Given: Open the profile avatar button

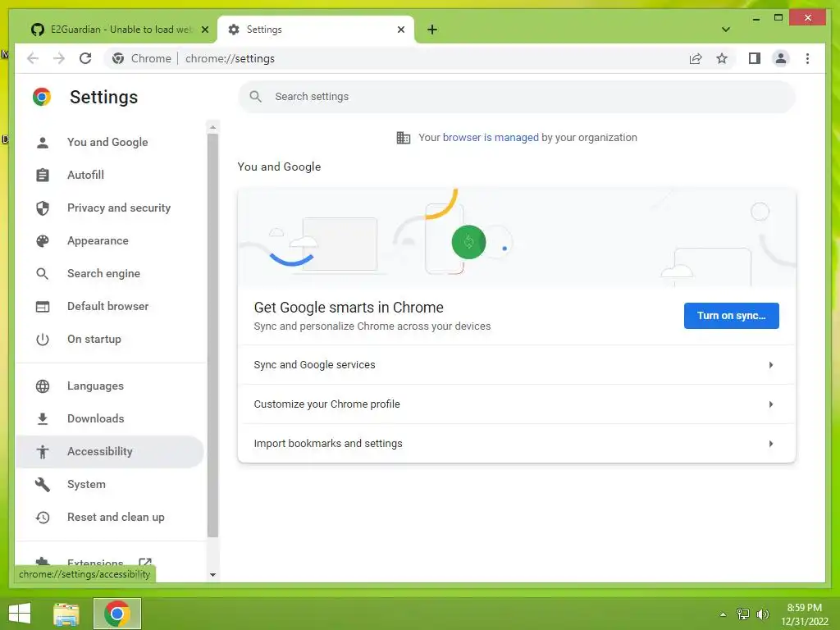Looking at the screenshot, I should (x=781, y=58).
